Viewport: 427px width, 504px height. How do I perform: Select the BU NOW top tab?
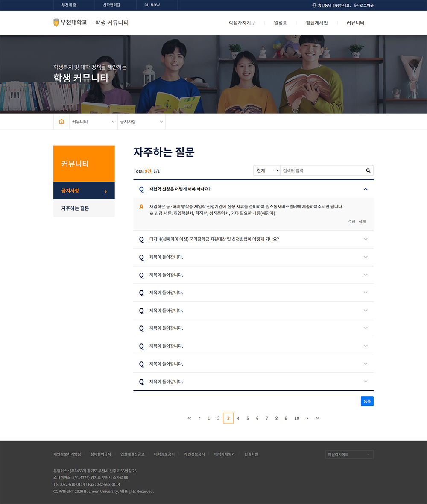pos(152,5)
